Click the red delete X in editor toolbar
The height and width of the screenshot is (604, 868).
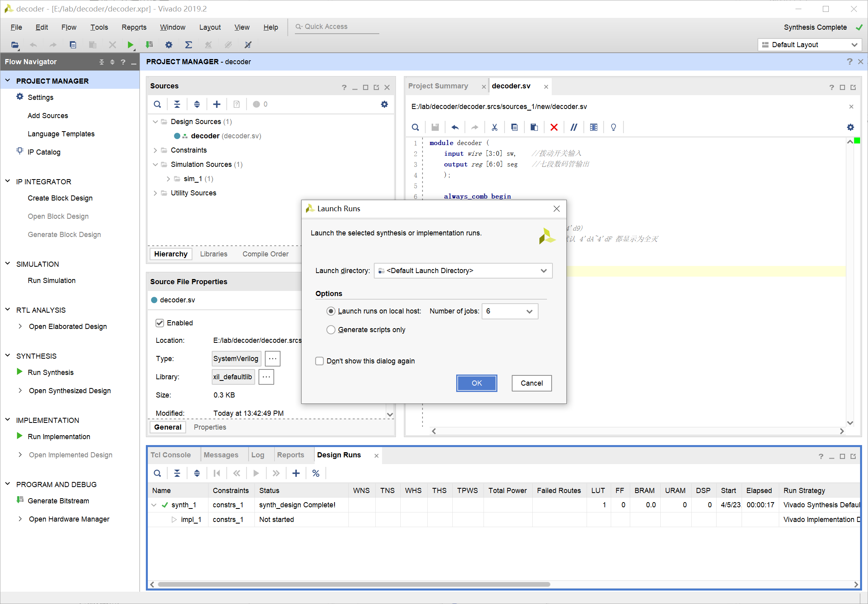554,127
